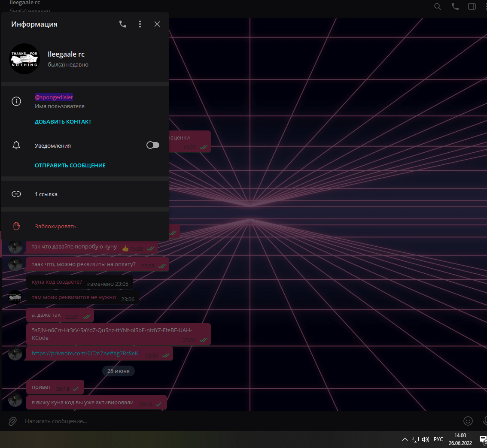Open the volume speaker icon in tray
487x448 pixels.
tap(425, 439)
